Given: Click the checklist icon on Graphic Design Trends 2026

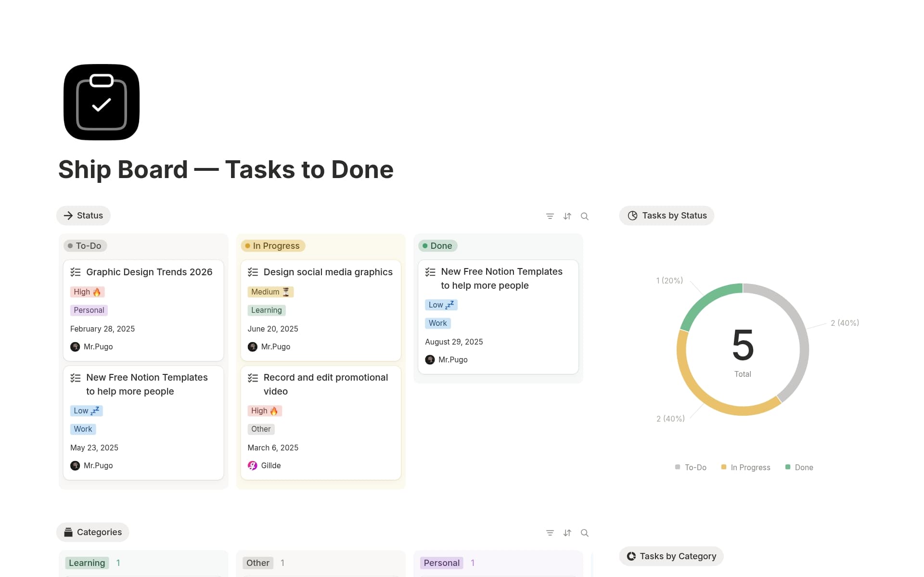Looking at the screenshot, I should pos(76,272).
